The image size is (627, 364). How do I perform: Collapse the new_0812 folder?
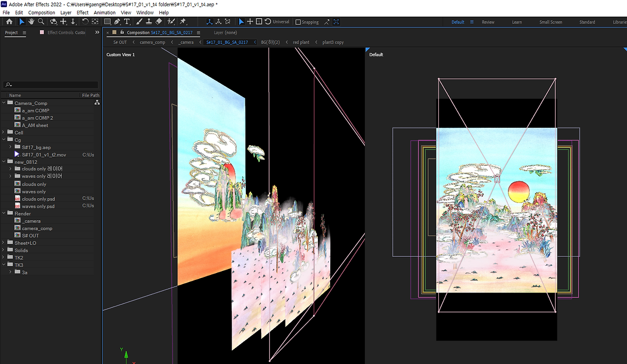4,161
